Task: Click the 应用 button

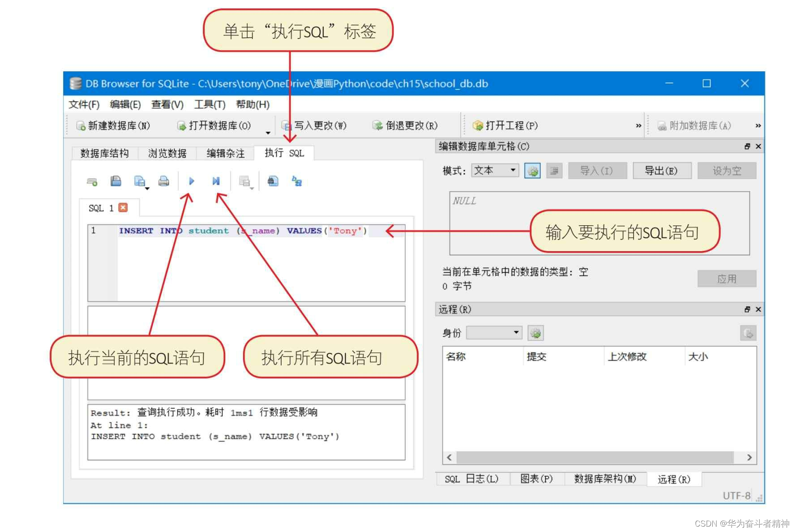Action: (727, 279)
